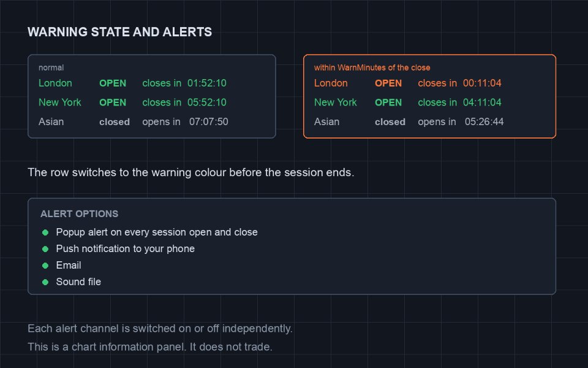Select the Sound file alert option
588x368 pixels.
coord(78,282)
